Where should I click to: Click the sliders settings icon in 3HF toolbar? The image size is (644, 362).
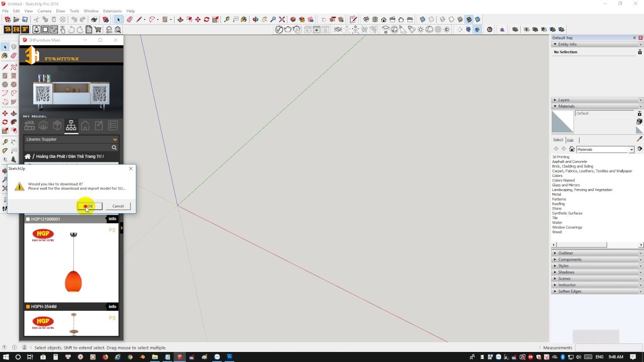54,29
